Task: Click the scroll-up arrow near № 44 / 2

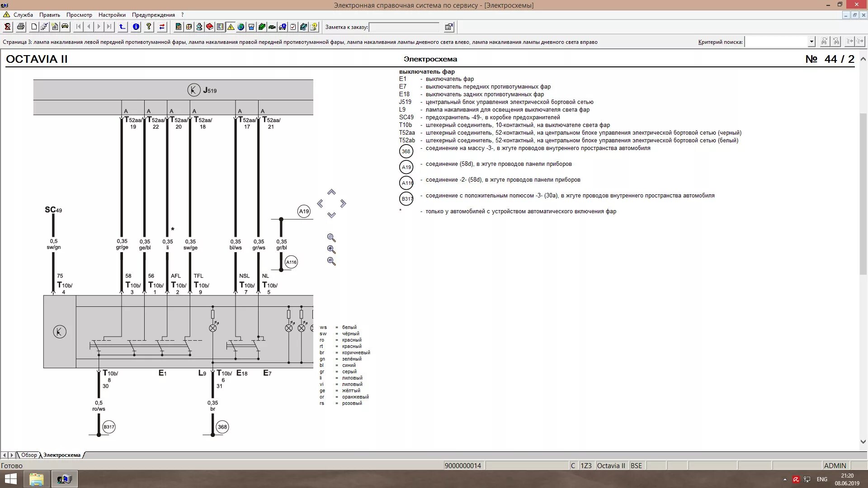Action: coord(863,59)
